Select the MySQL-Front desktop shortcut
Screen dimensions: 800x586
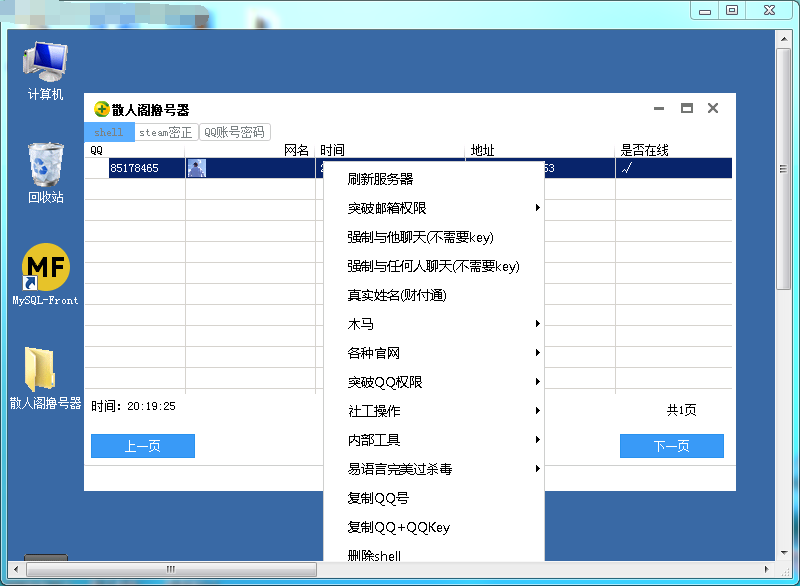point(45,274)
